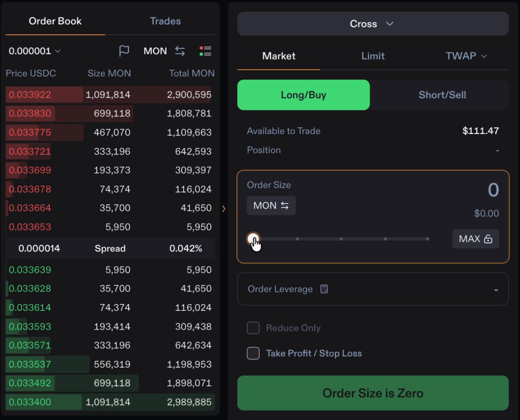The image size is (520, 420).
Task: Click the Order Size amount input field
Action: click(x=493, y=190)
